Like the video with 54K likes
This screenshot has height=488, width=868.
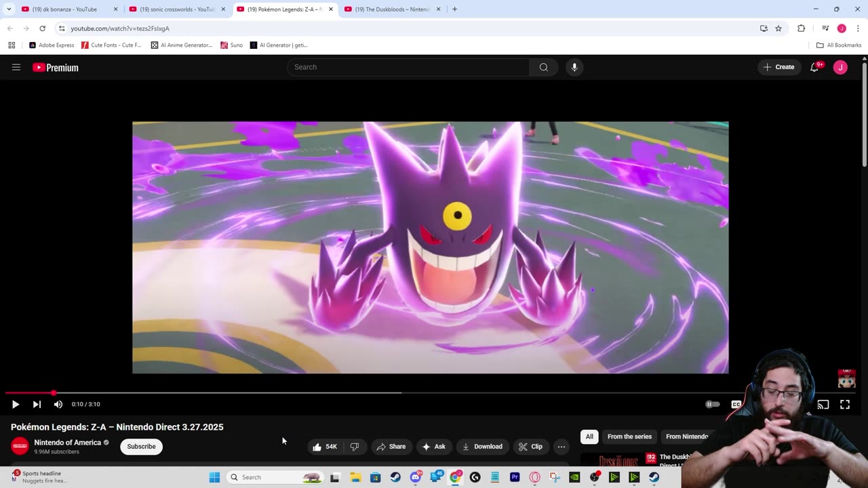[324, 447]
